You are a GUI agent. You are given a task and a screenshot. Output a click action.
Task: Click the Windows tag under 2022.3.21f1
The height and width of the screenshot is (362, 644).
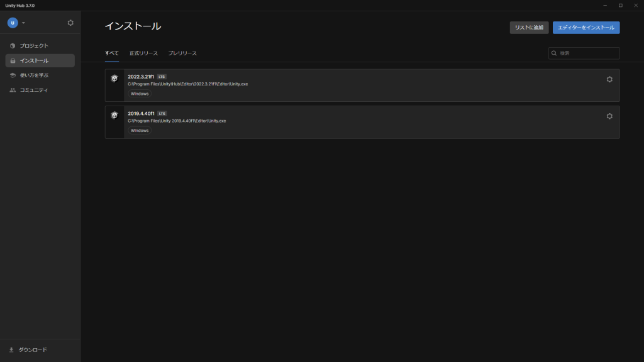tap(140, 94)
